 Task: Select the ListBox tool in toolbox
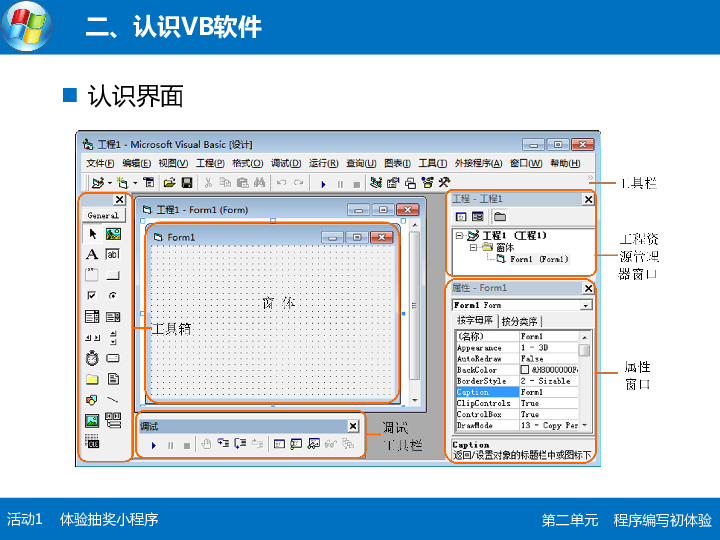tap(113, 316)
